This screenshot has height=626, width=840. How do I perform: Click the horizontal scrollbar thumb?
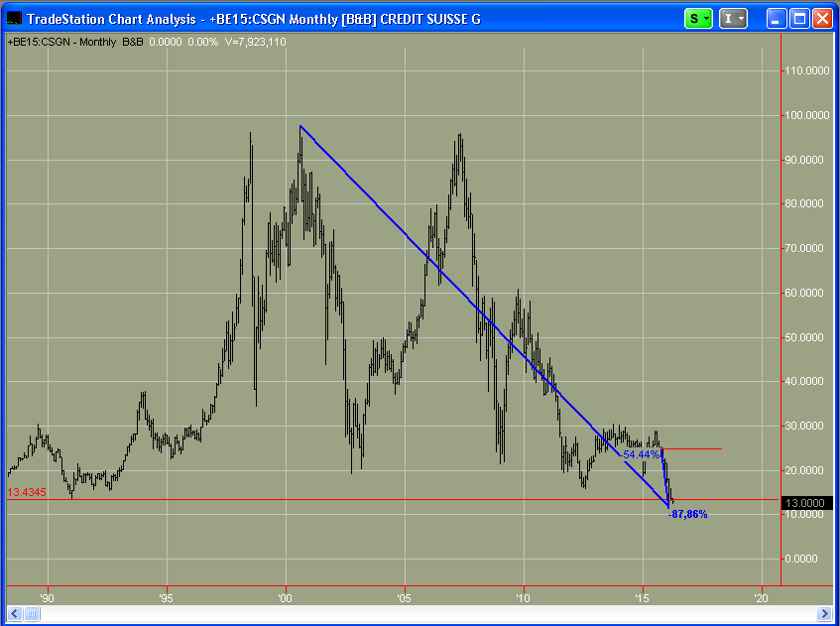(x=32, y=613)
